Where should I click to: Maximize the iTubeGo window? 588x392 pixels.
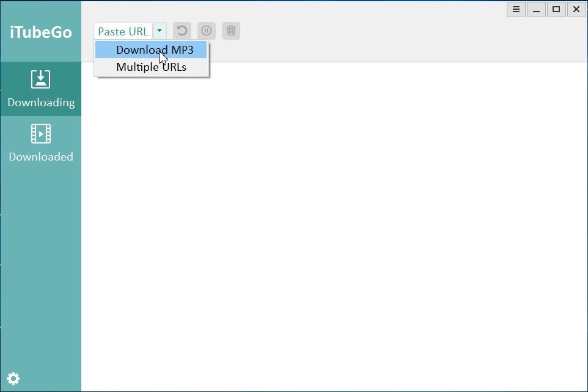tap(556, 9)
